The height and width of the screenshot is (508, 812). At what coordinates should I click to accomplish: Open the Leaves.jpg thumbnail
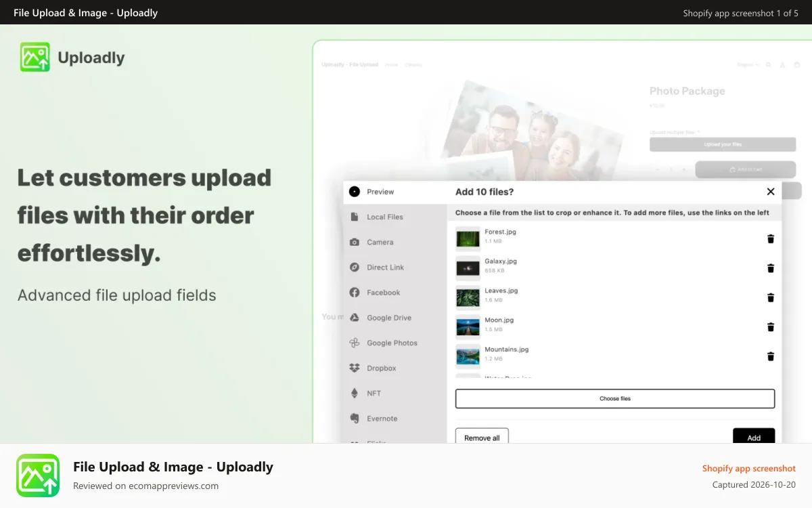(468, 297)
